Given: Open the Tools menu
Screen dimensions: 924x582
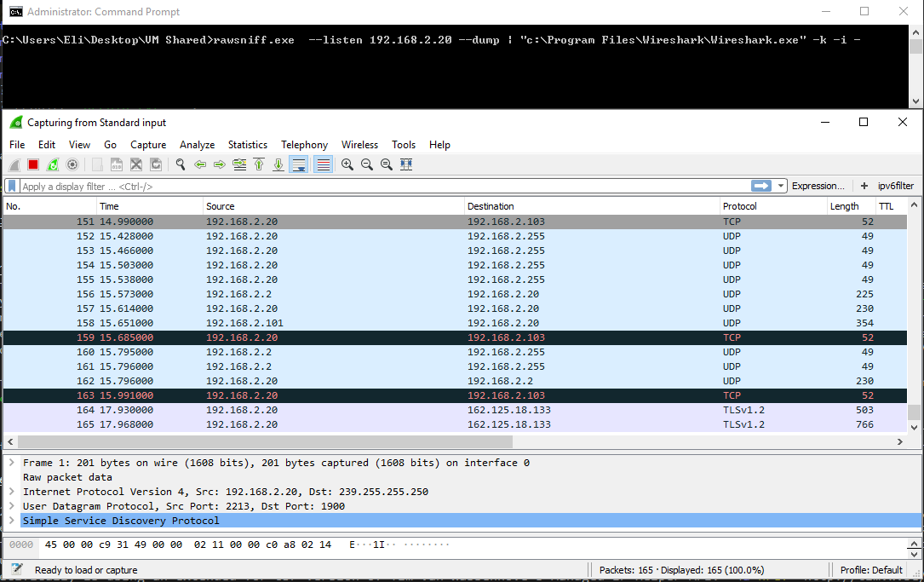Looking at the screenshot, I should pos(404,145).
